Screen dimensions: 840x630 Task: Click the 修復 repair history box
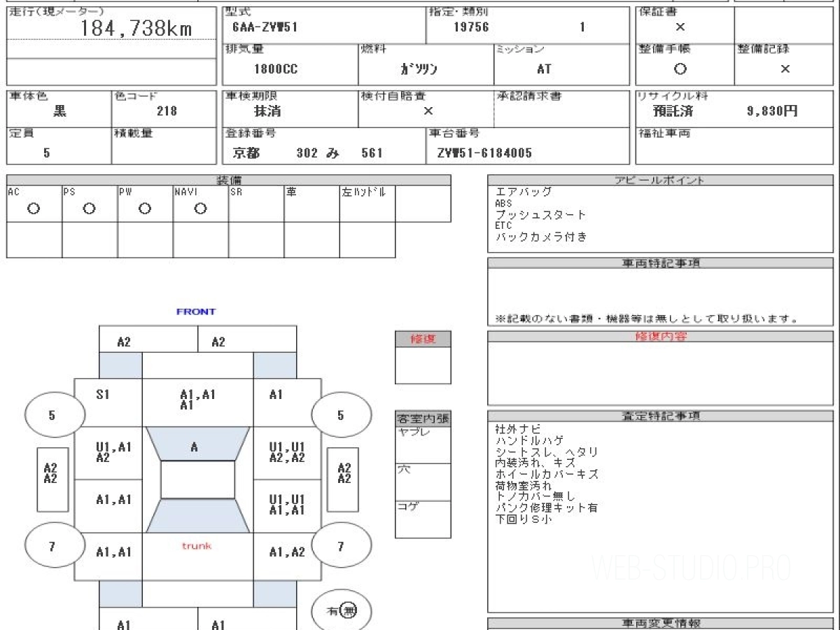point(422,365)
